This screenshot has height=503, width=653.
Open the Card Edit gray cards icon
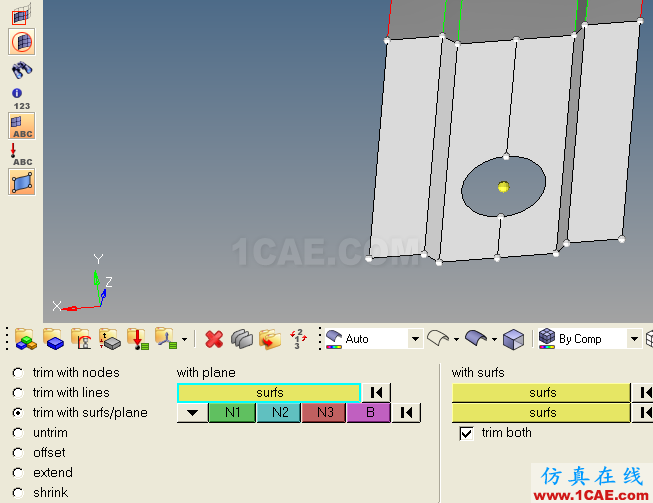point(242,339)
